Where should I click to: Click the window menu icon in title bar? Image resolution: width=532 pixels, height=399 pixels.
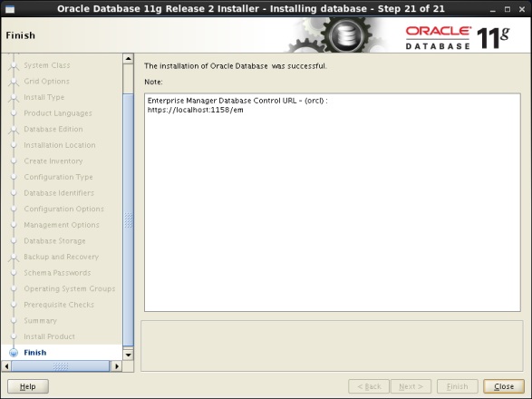click(10, 9)
